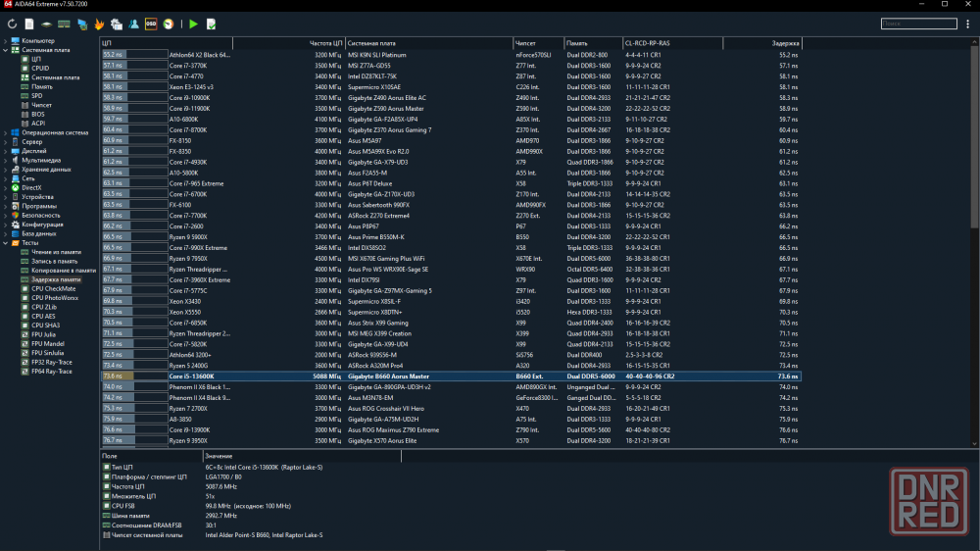Click the Операционная система Windows logo icon
This screenshot has width=980, height=551.
16,132
